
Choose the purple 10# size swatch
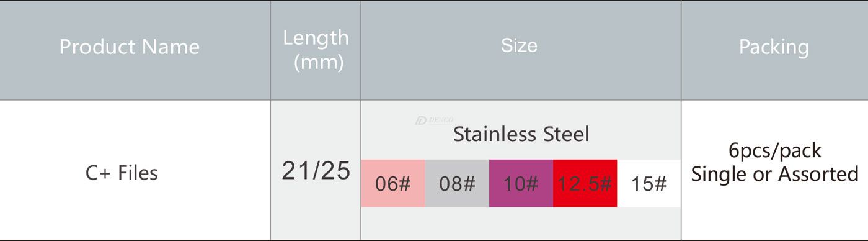(521, 183)
